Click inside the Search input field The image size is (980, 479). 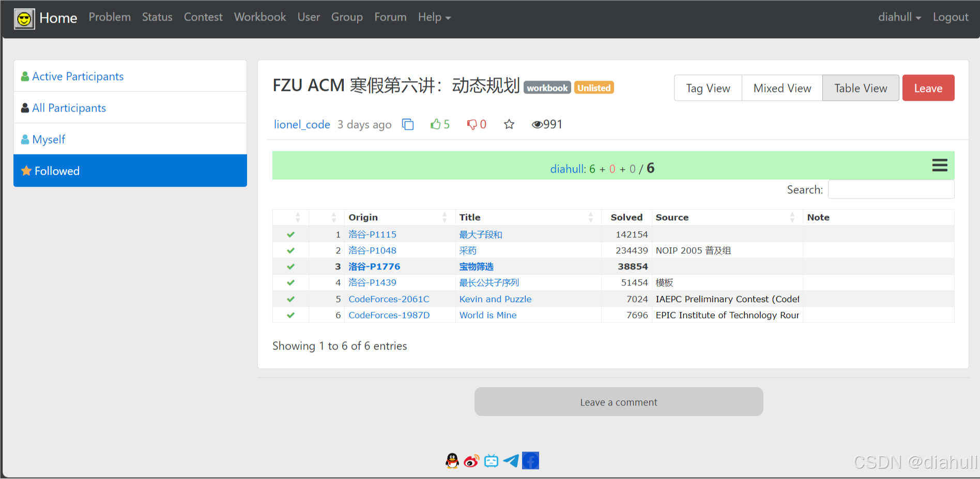pos(891,189)
